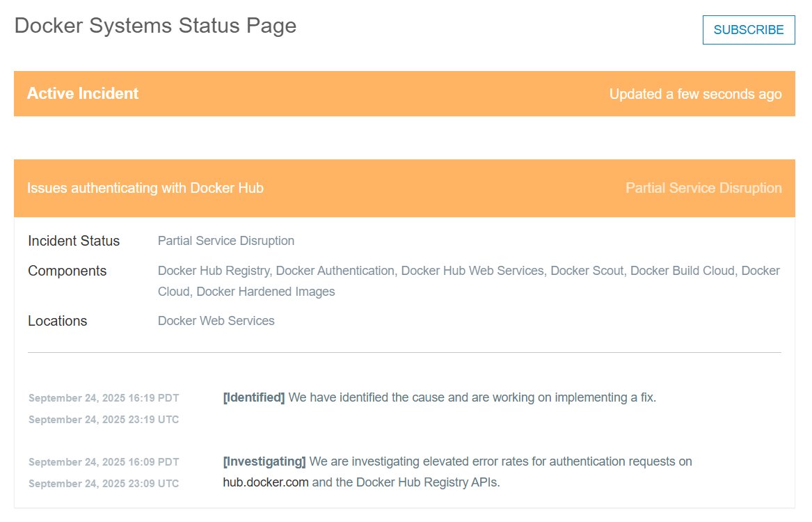Viewport: 812px width, 522px height.
Task: Click the SUBSCRIBE button
Action: point(748,30)
